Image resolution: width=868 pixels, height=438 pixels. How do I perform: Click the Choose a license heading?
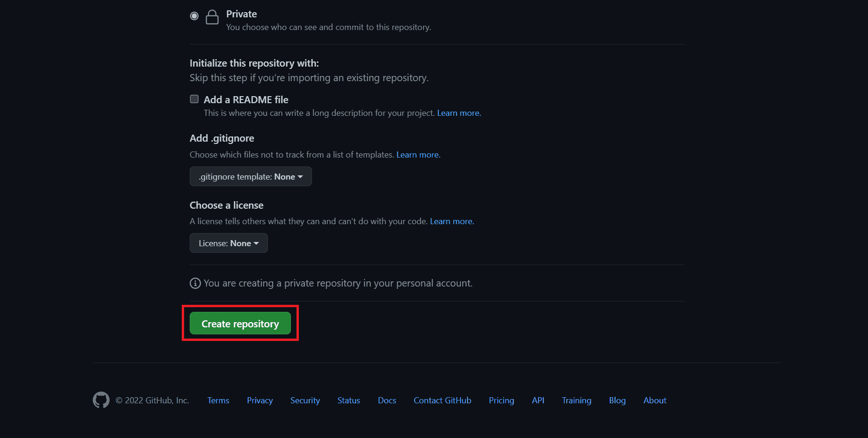click(x=227, y=205)
